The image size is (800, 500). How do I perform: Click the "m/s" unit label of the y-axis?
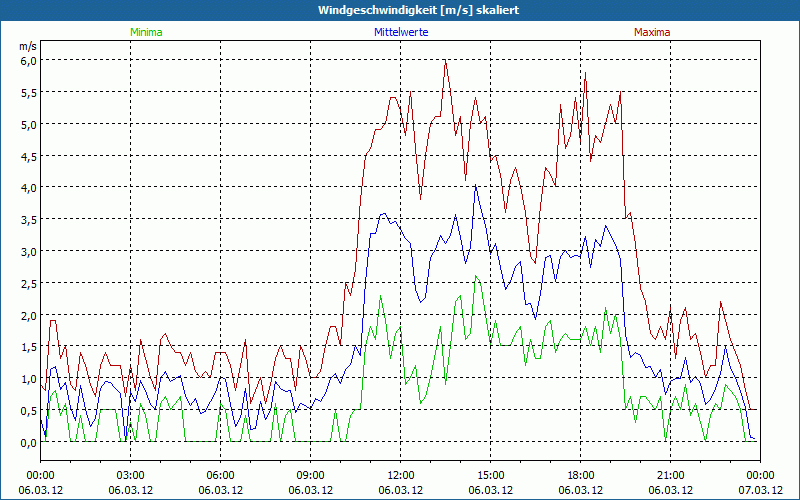pyautogui.click(x=28, y=46)
